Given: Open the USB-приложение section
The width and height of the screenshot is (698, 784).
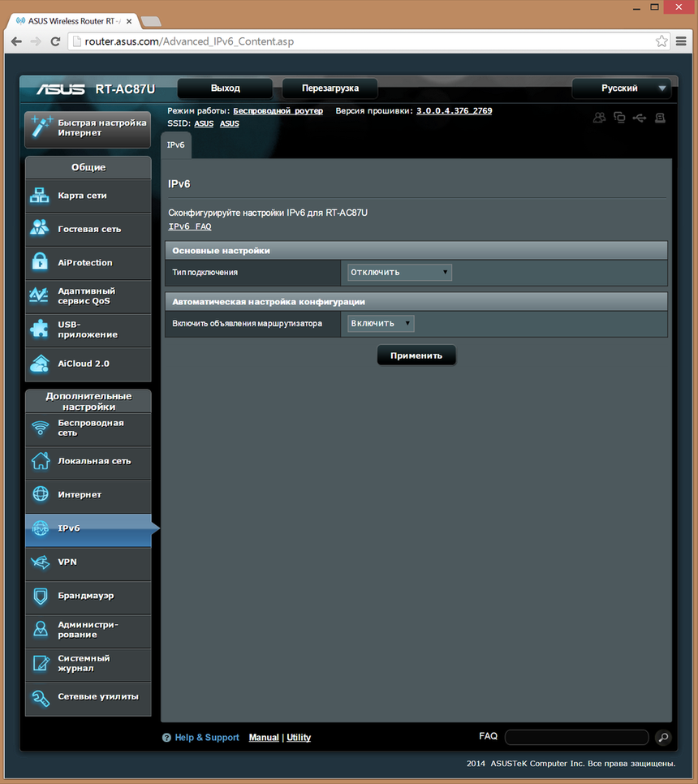Looking at the screenshot, I should [x=87, y=330].
